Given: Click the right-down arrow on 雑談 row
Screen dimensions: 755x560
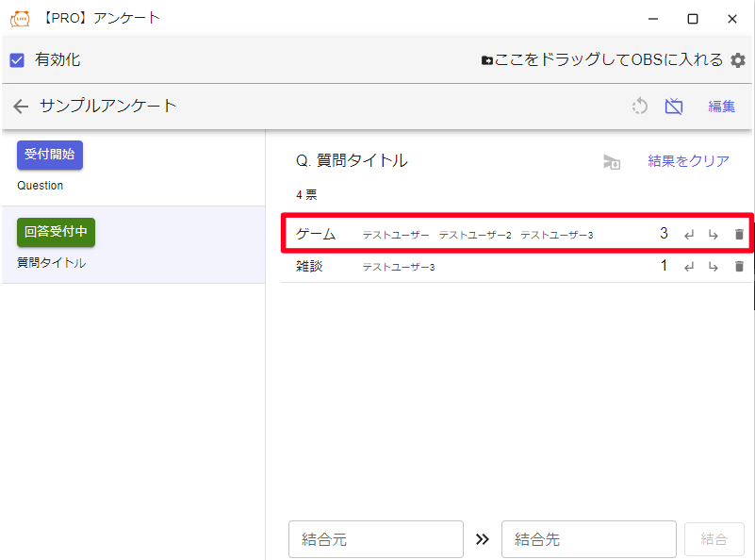Looking at the screenshot, I should (x=714, y=267).
